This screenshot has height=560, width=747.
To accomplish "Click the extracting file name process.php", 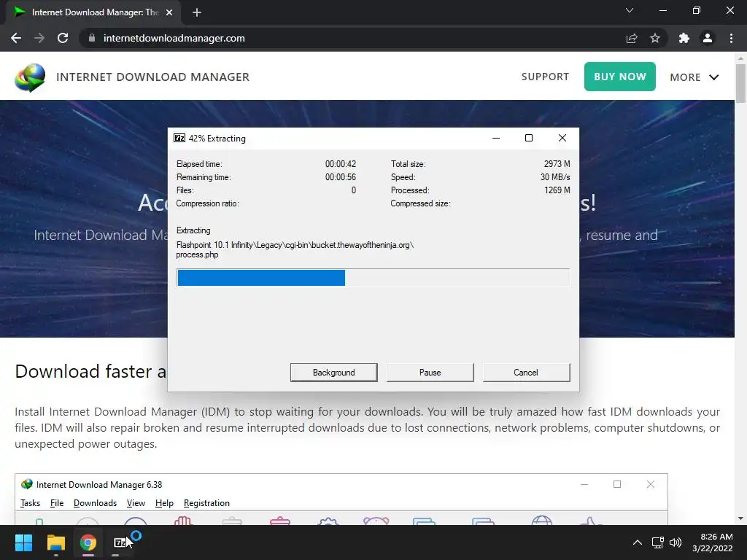I will tap(197, 254).
